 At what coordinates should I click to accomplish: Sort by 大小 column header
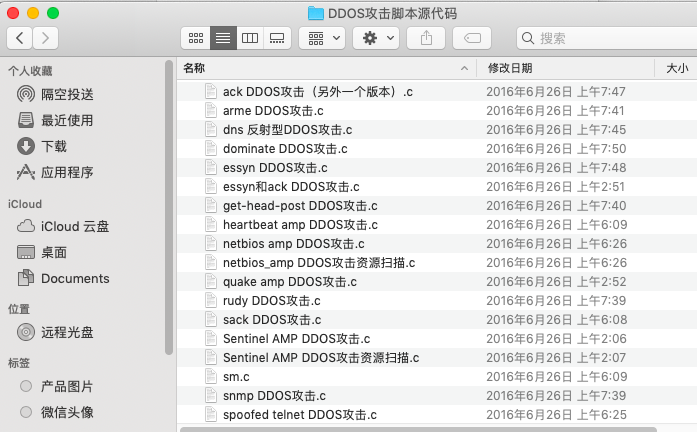(x=676, y=68)
